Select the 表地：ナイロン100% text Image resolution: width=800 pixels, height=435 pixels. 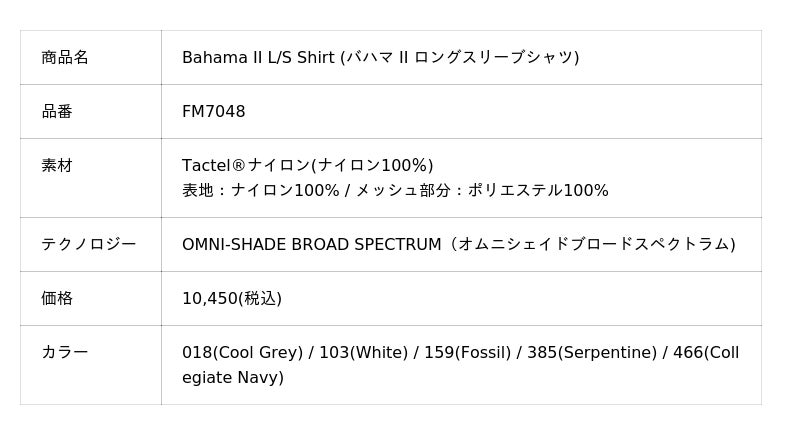(x=260, y=190)
